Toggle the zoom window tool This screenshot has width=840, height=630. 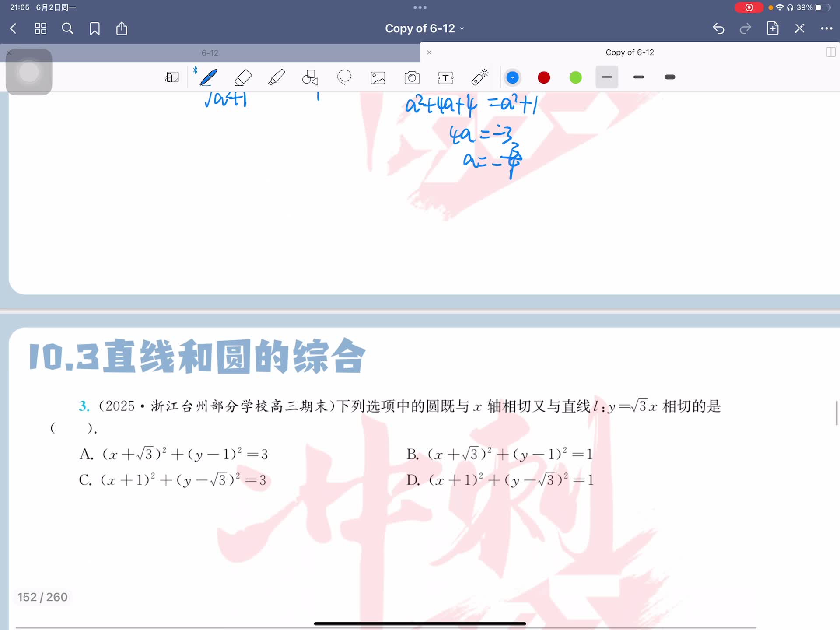click(x=172, y=77)
